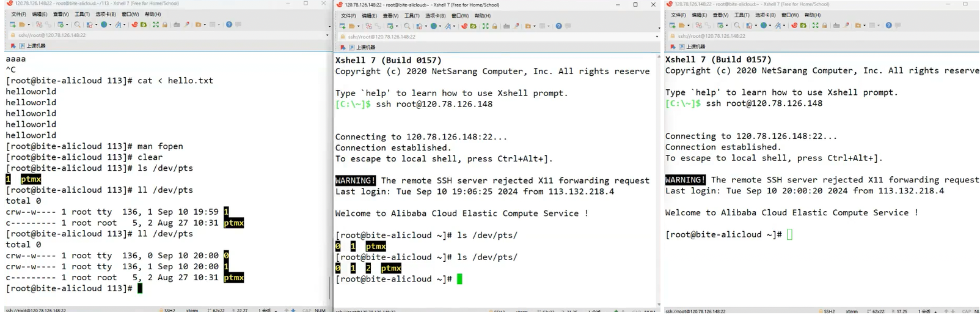The width and height of the screenshot is (980, 320).
Task: Expand Open folder dropdown arrow in middle window
Action: tap(359, 26)
